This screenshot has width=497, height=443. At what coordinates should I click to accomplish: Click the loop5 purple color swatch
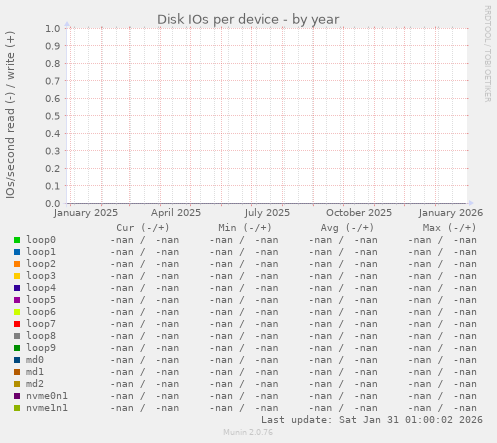click(17, 300)
